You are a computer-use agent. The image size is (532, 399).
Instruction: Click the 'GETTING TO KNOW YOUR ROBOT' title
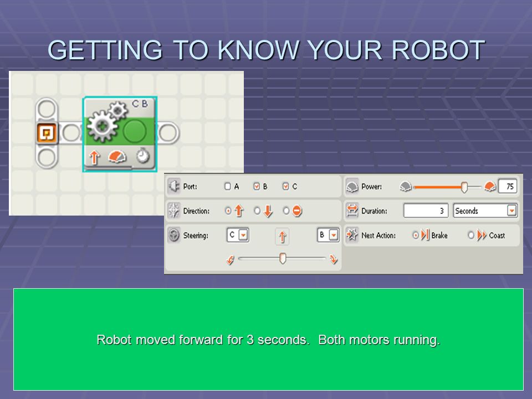(x=267, y=50)
